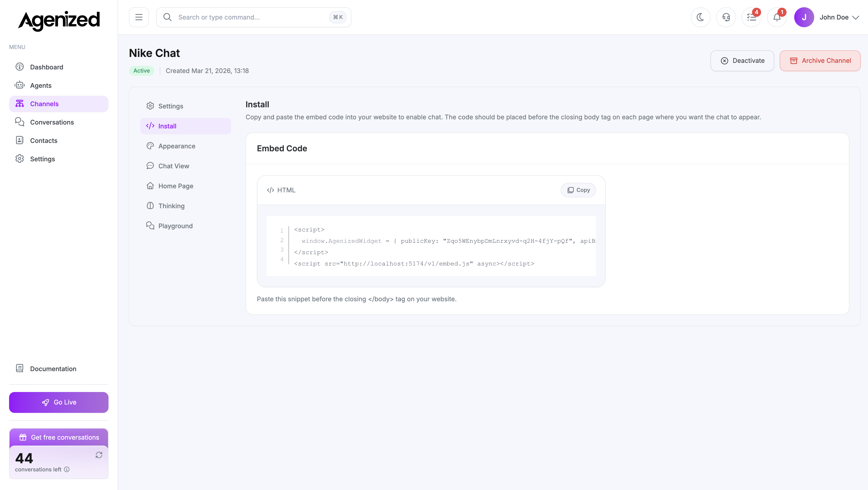Click the Documentation book icon
The image size is (868, 490).
tap(20, 368)
